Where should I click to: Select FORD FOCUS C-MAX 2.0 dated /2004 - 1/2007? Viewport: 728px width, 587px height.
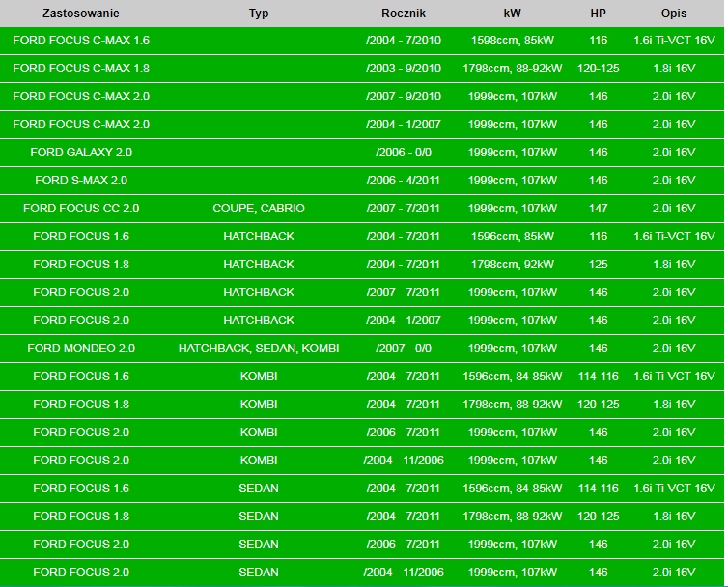81,124
